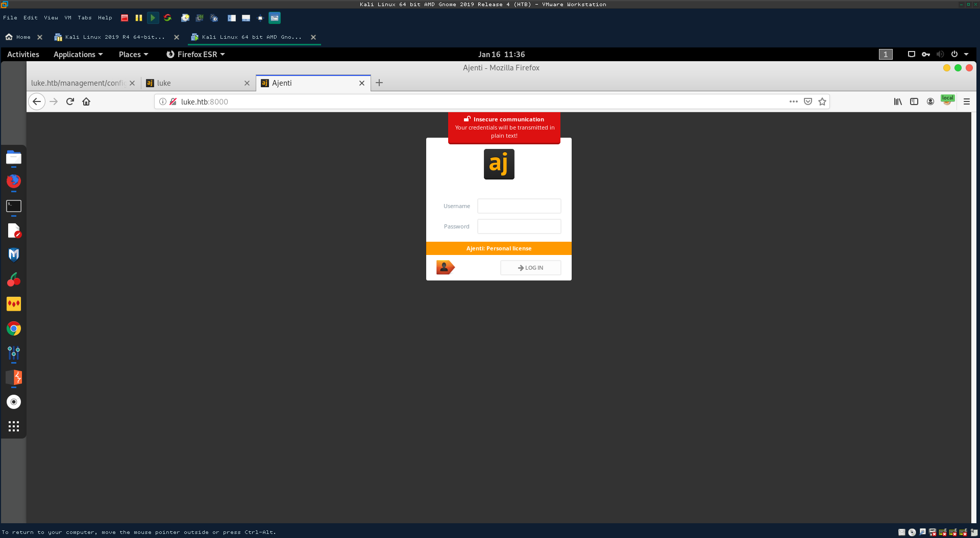Show site information for luke.htb
The height and width of the screenshot is (538, 980).
[x=163, y=101]
